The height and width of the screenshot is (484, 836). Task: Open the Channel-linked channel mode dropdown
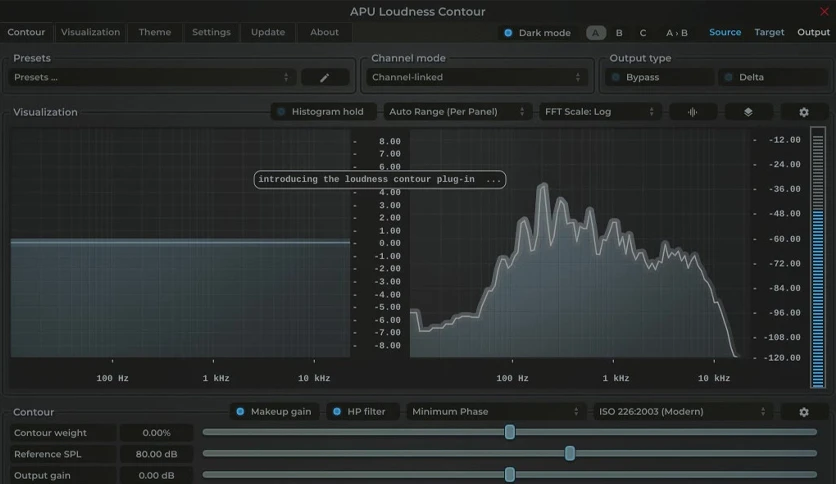click(477, 77)
